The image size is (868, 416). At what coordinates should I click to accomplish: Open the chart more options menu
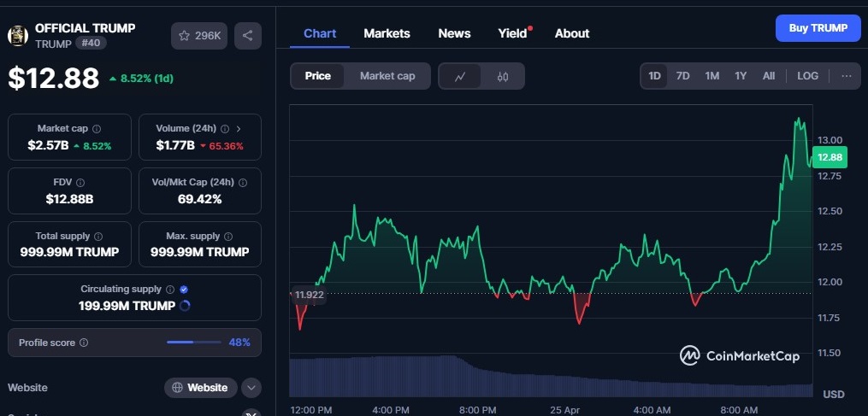click(x=847, y=76)
